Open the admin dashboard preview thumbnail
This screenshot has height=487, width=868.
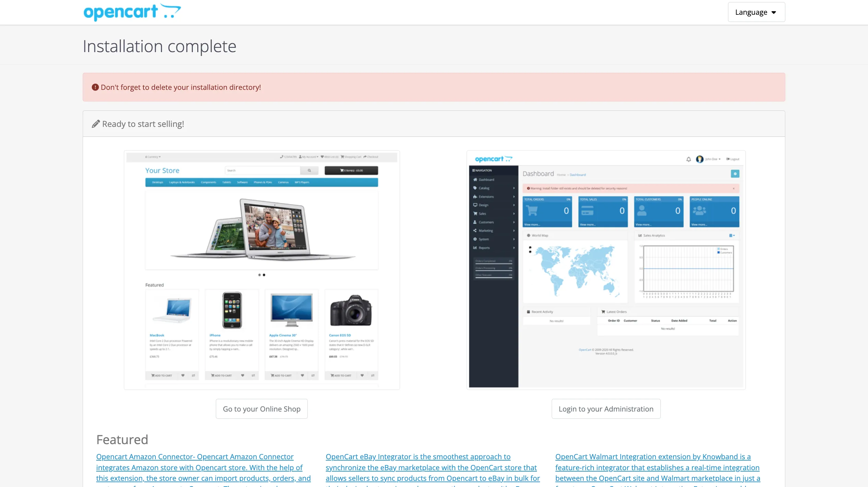[606, 270]
